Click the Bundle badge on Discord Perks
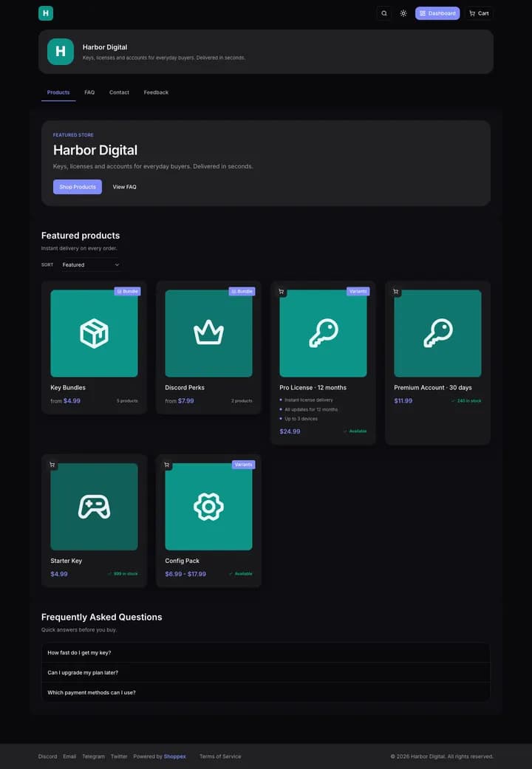The image size is (532, 769). pyautogui.click(x=242, y=291)
